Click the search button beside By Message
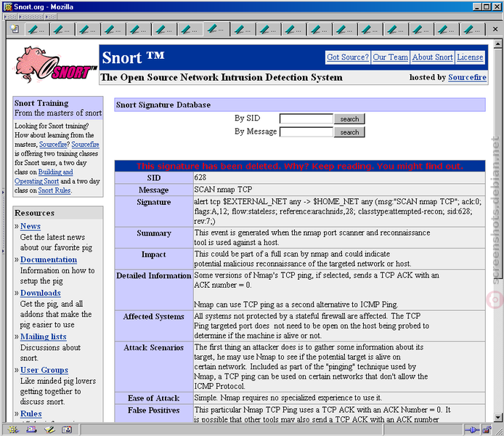Image resolution: width=504 pixels, height=436 pixels. point(349,132)
